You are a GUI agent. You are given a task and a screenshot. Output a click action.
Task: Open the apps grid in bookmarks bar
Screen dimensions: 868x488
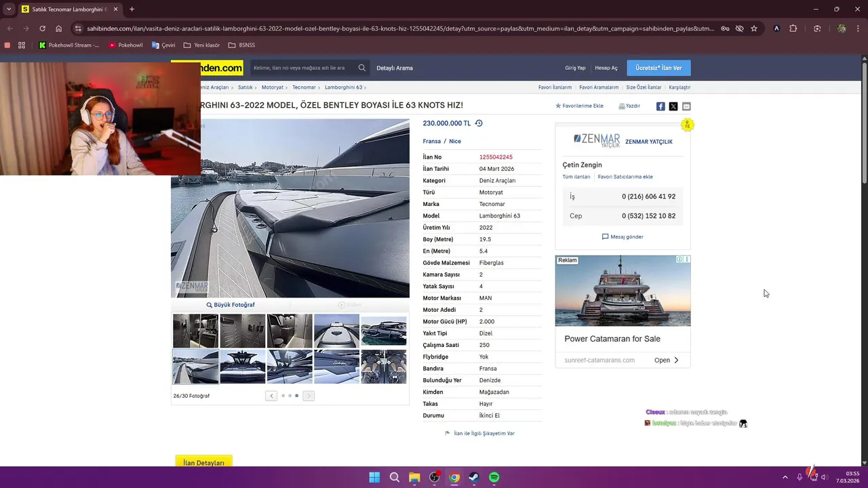click(x=22, y=45)
